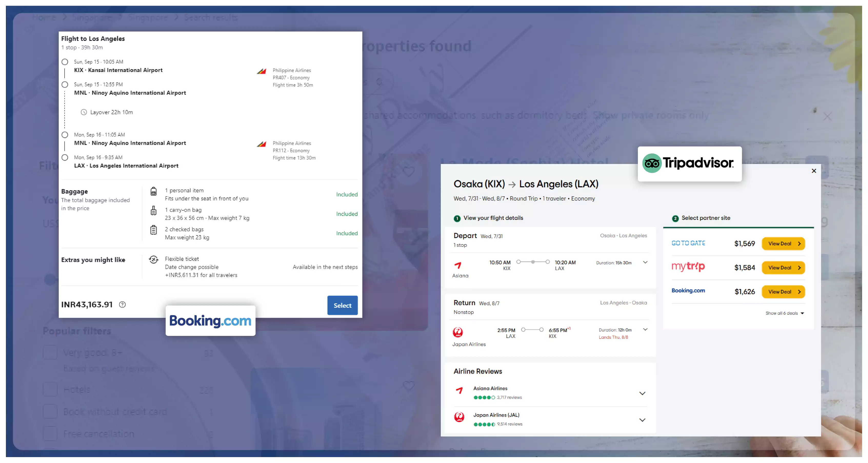Click '+INR5,611.31 for all travelers' text
This screenshot has width=868, height=463.
[201, 275]
